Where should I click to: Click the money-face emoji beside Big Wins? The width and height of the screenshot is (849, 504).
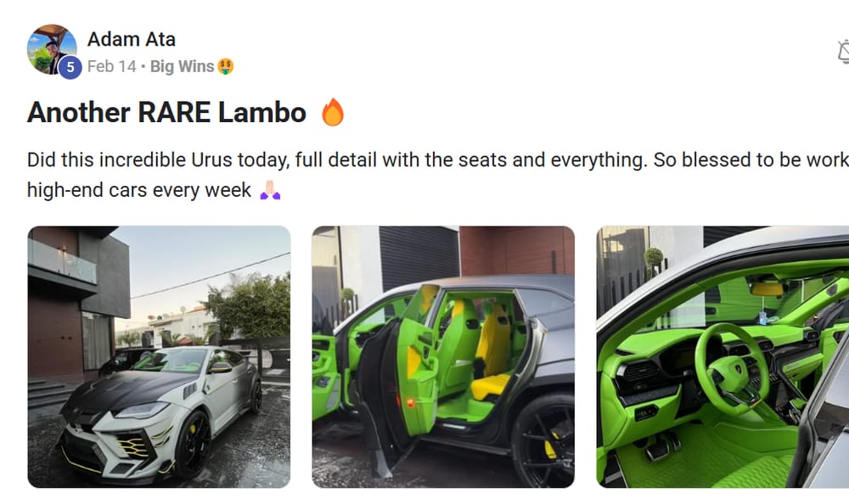[225, 66]
